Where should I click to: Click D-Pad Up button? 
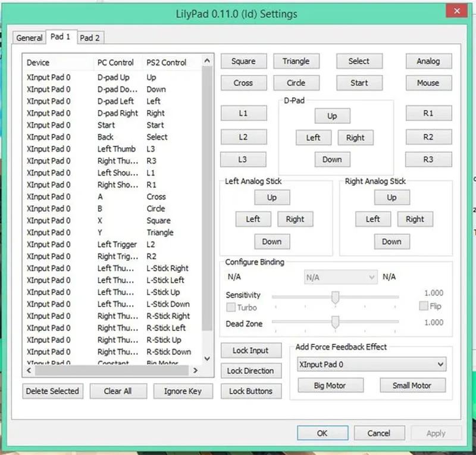pos(332,116)
